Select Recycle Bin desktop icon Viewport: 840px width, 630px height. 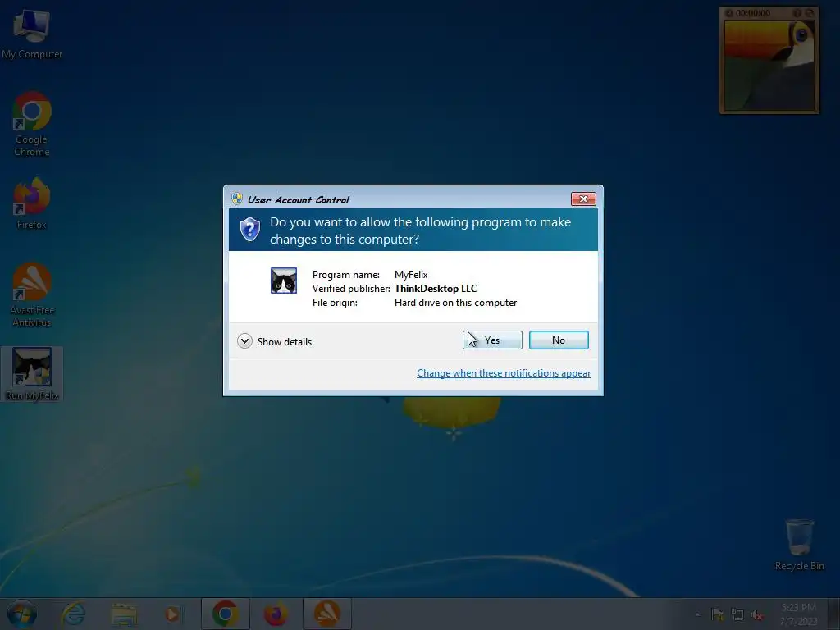click(x=799, y=545)
